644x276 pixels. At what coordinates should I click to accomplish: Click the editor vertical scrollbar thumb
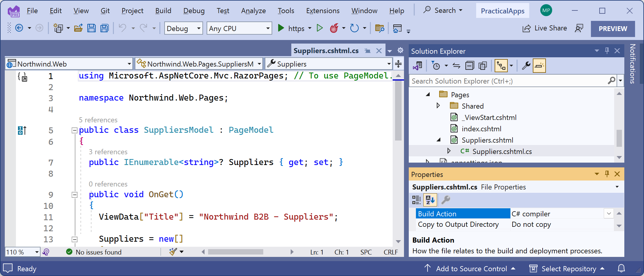(x=398, y=110)
